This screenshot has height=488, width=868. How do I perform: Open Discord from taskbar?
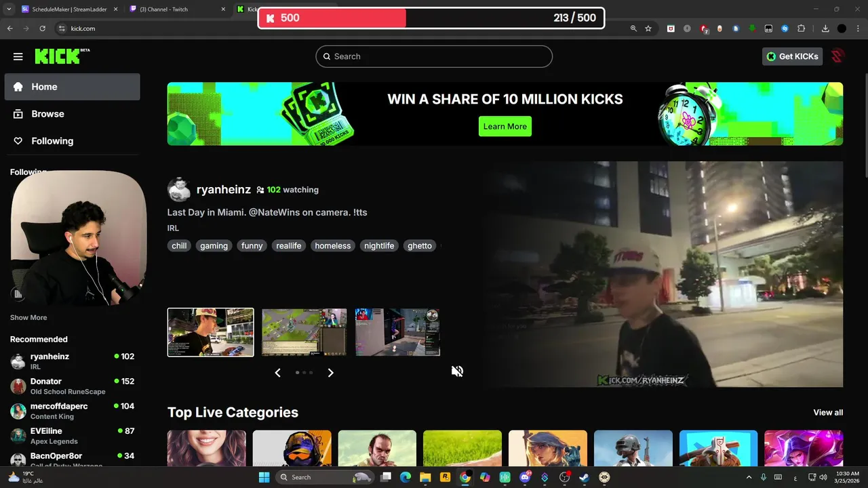click(x=525, y=477)
